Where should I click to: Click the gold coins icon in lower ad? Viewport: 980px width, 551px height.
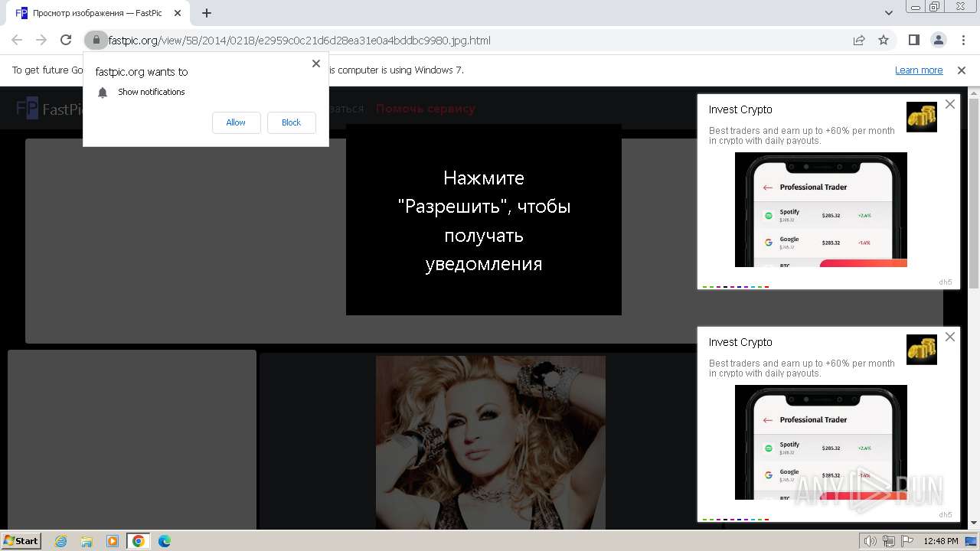[922, 350]
